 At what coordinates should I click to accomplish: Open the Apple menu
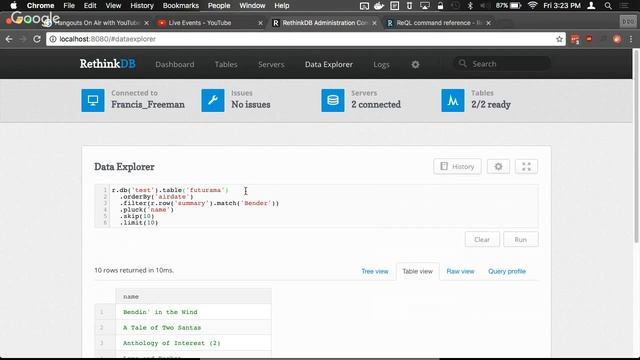tap(13, 6)
